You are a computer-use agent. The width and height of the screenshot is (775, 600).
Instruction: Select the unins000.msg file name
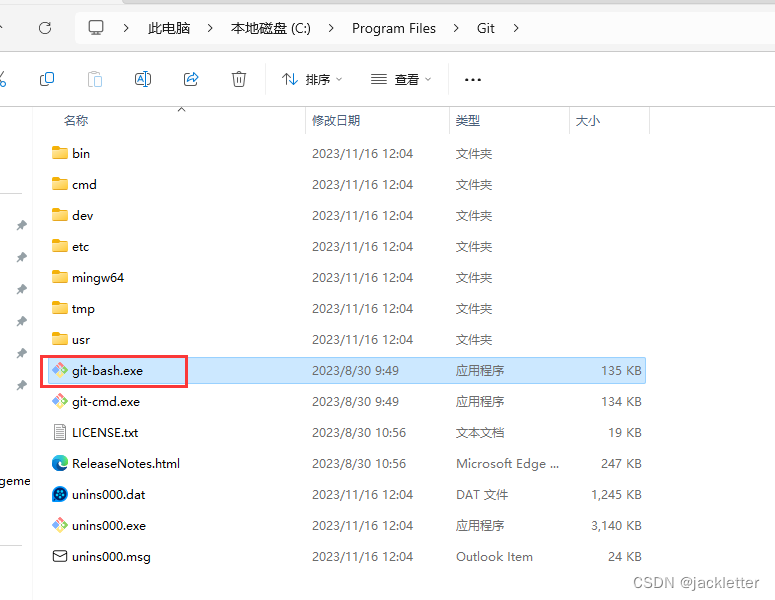click(x=111, y=557)
